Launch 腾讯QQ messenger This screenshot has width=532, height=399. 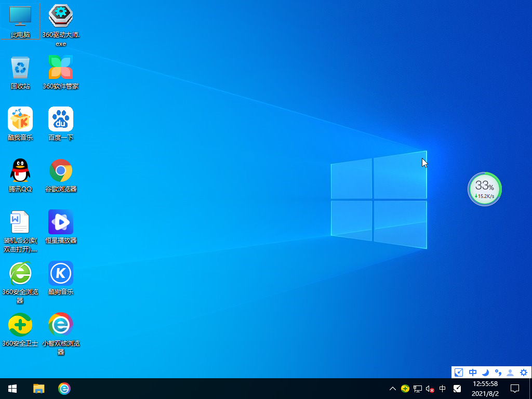pyautogui.click(x=20, y=170)
